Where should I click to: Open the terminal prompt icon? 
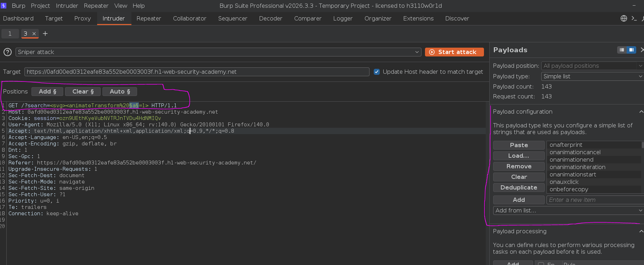tap(634, 18)
